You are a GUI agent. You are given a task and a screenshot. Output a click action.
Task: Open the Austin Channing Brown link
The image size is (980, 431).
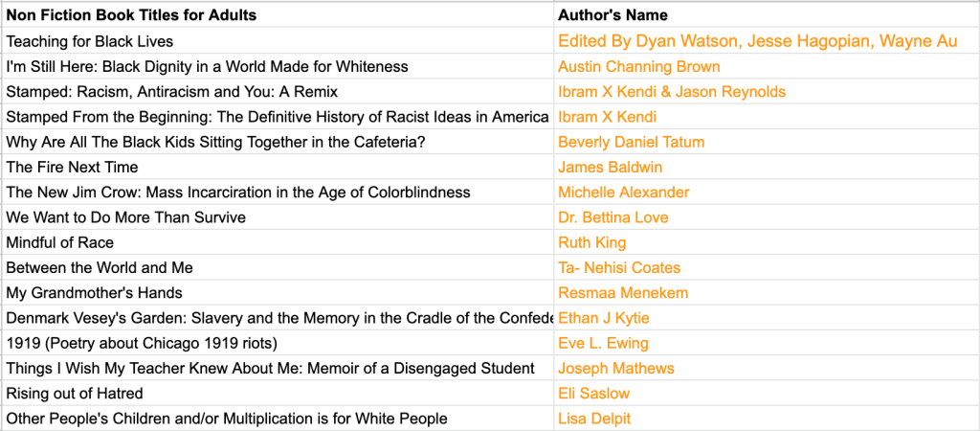(638, 67)
